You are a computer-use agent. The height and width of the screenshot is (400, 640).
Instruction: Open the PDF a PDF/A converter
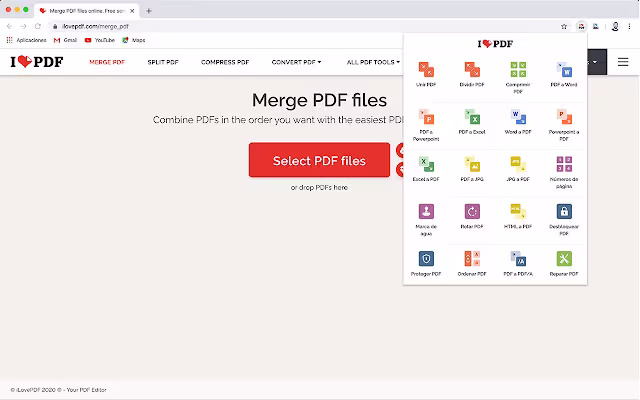tap(518, 264)
